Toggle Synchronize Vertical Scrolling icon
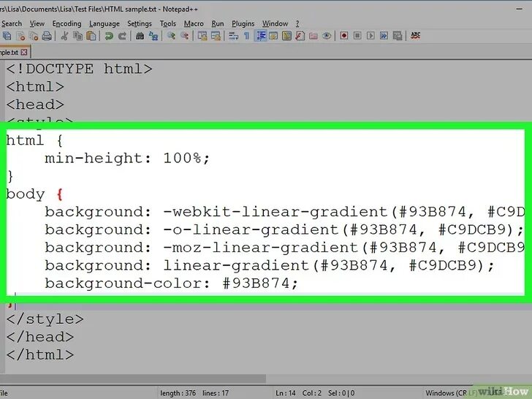This screenshot has width=532, height=399. click(x=202, y=36)
